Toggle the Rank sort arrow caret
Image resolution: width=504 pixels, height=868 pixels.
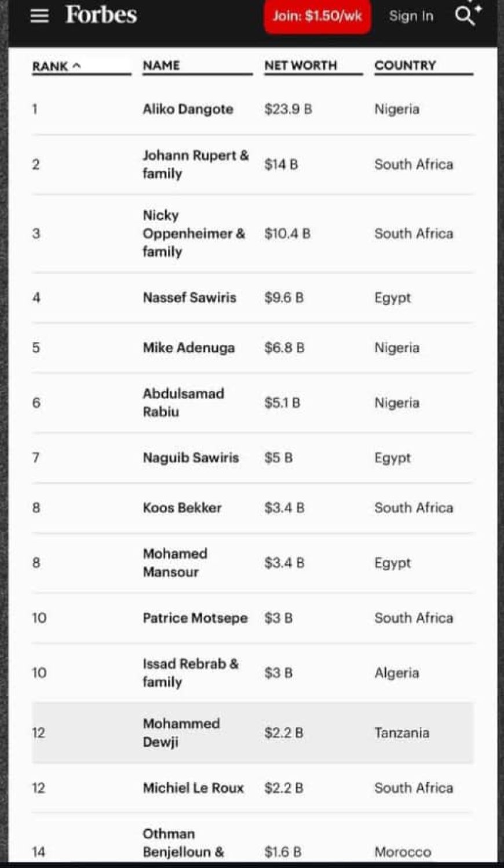[x=76, y=66]
